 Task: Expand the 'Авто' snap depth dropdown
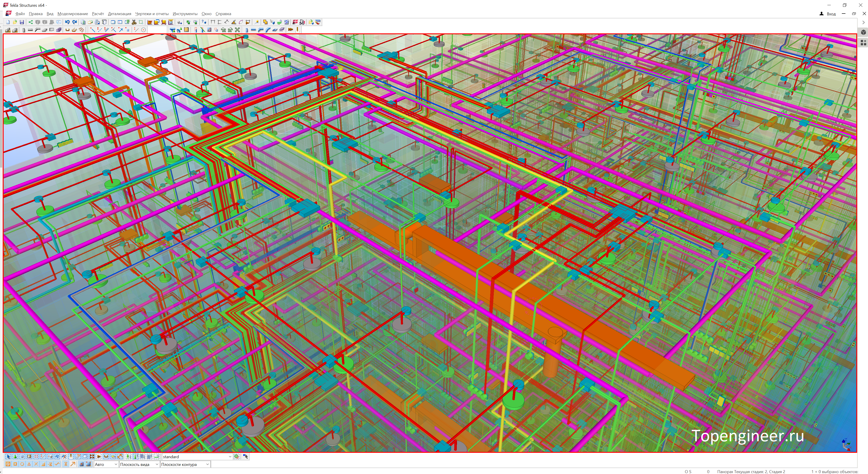tap(115, 465)
